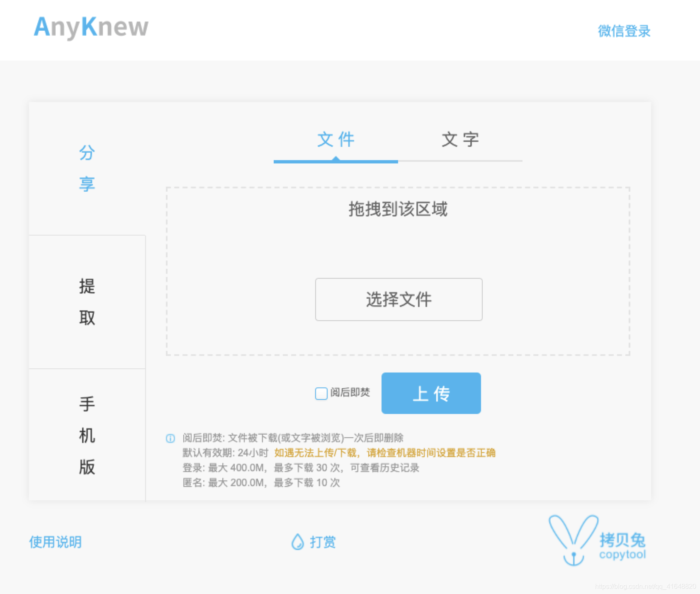Click the water drop icon beside 打赏
The height and width of the screenshot is (594, 700).
point(297,542)
